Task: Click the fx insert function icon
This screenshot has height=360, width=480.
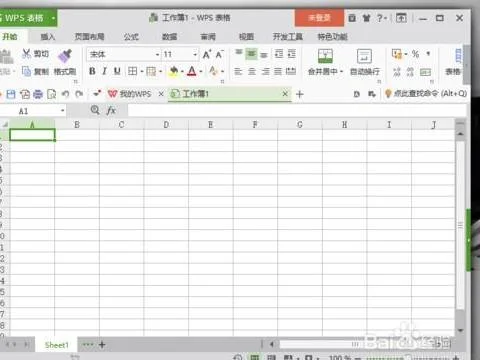Action: pos(111,110)
